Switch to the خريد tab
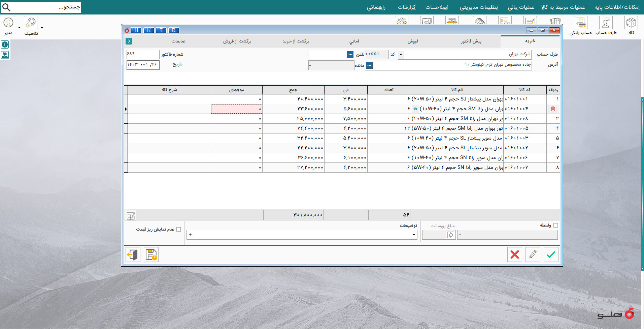 click(x=530, y=41)
